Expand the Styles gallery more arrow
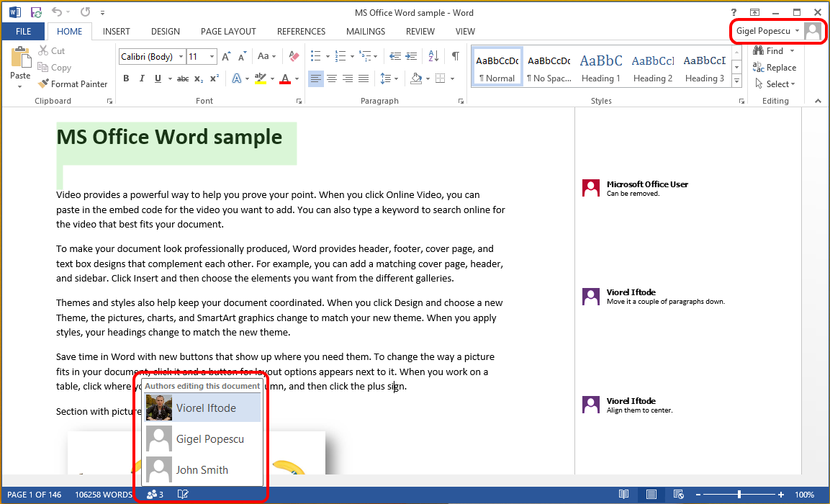The image size is (830, 504). (x=736, y=81)
